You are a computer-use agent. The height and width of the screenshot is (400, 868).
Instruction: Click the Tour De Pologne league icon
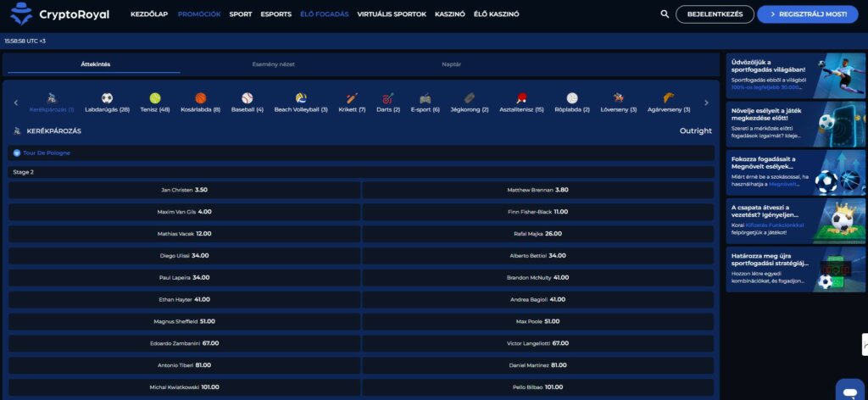(x=17, y=153)
